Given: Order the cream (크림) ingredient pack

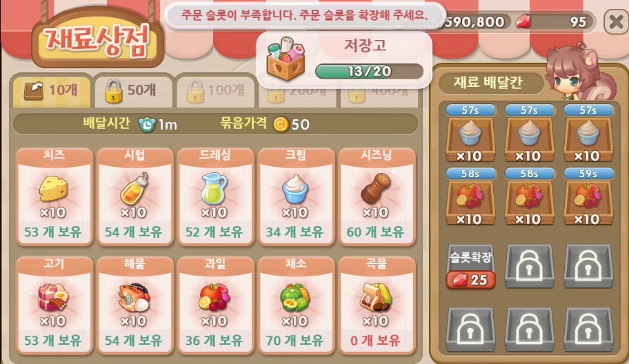Looking at the screenshot, I should pyautogui.click(x=296, y=196).
